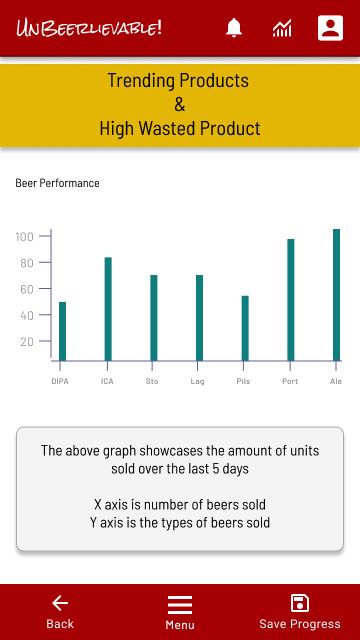Select the DIPA bar in the chart
The image size is (360, 640).
tap(62, 331)
